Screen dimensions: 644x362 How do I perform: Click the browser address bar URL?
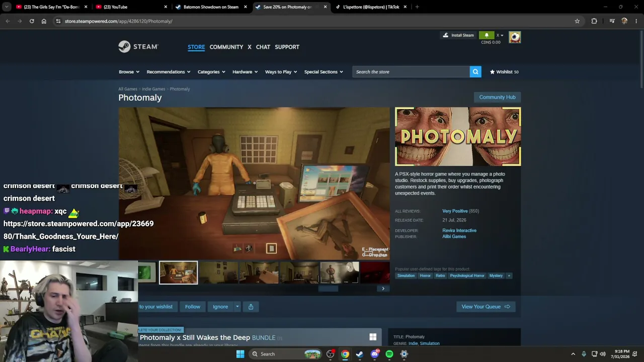[x=119, y=21]
